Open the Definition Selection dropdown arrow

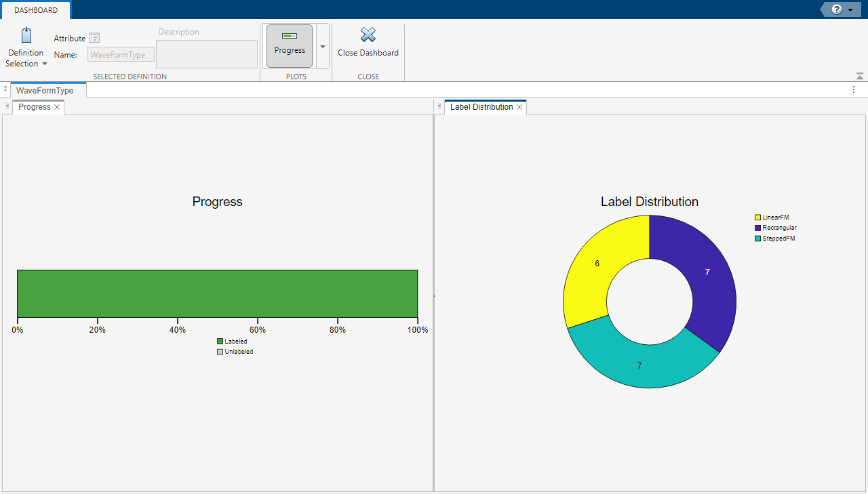click(x=45, y=64)
